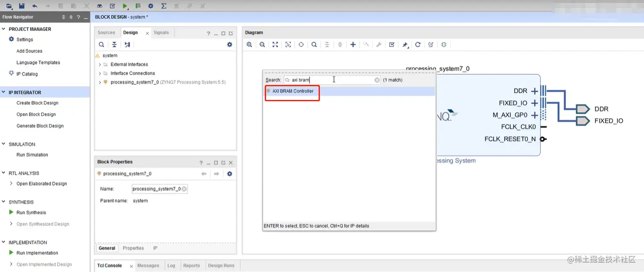This screenshot has width=644, height=272.
Task: Open the Log tab
Action: point(171,266)
